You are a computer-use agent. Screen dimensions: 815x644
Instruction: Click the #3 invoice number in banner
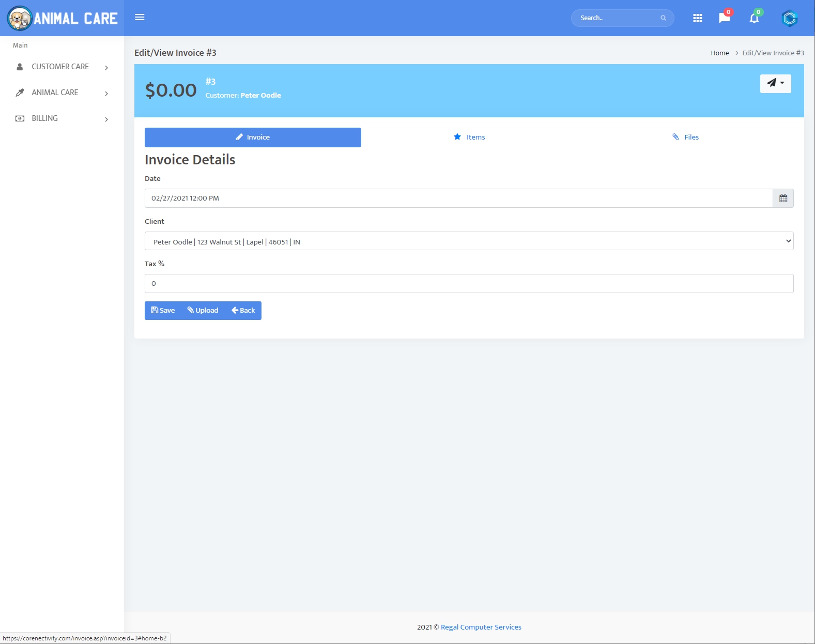click(x=210, y=82)
